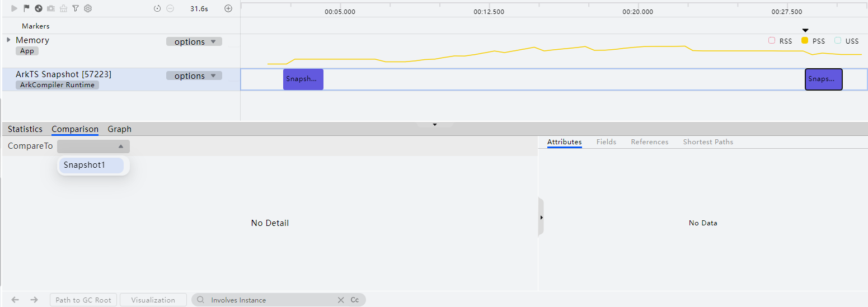Switch to the Graph tab

(x=120, y=129)
